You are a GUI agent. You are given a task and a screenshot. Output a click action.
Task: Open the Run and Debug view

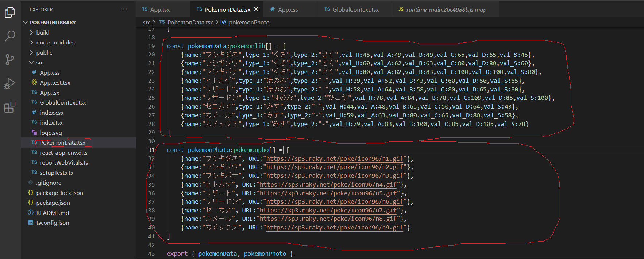(10, 83)
